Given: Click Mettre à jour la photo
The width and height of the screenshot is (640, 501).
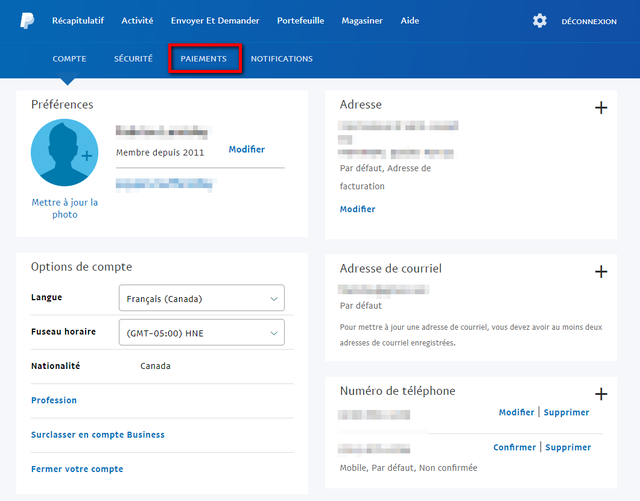Looking at the screenshot, I should click(65, 208).
